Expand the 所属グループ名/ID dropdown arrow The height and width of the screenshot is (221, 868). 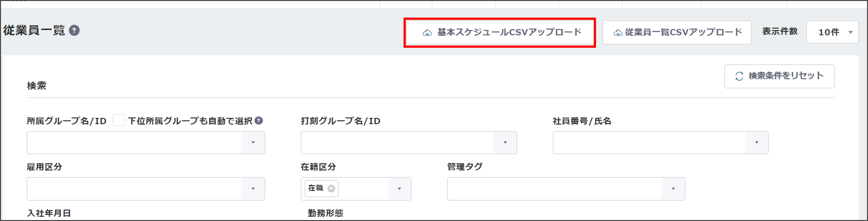[253, 143]
